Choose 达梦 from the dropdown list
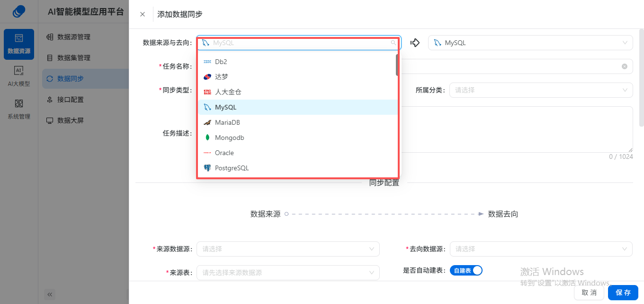Viewport: 644px width, 304px height. 297,77
